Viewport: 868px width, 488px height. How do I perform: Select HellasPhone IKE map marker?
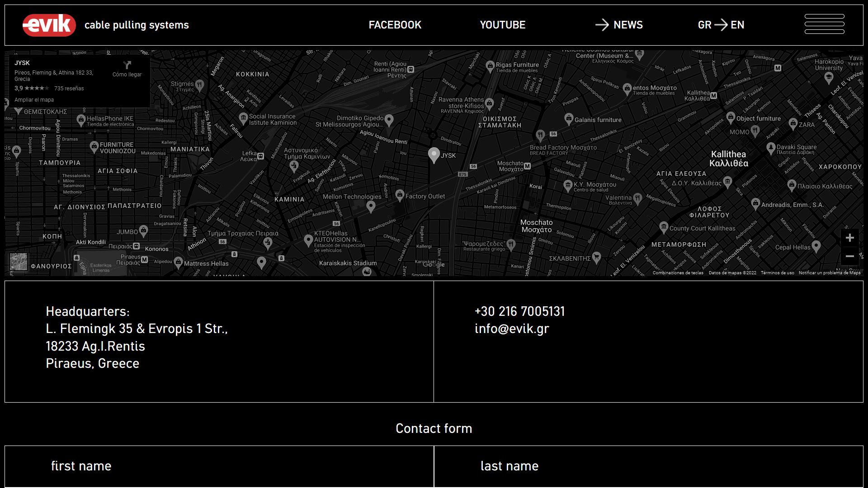coord(81,120)
